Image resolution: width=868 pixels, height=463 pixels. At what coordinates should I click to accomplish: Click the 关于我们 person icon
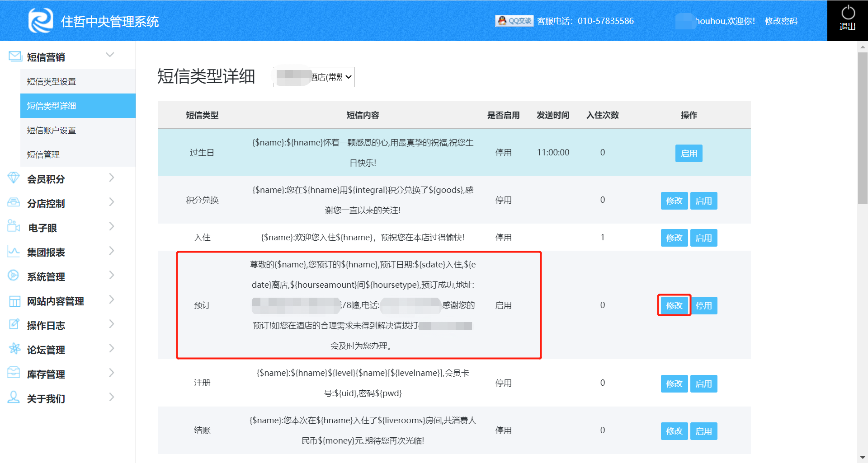[14, 398]
